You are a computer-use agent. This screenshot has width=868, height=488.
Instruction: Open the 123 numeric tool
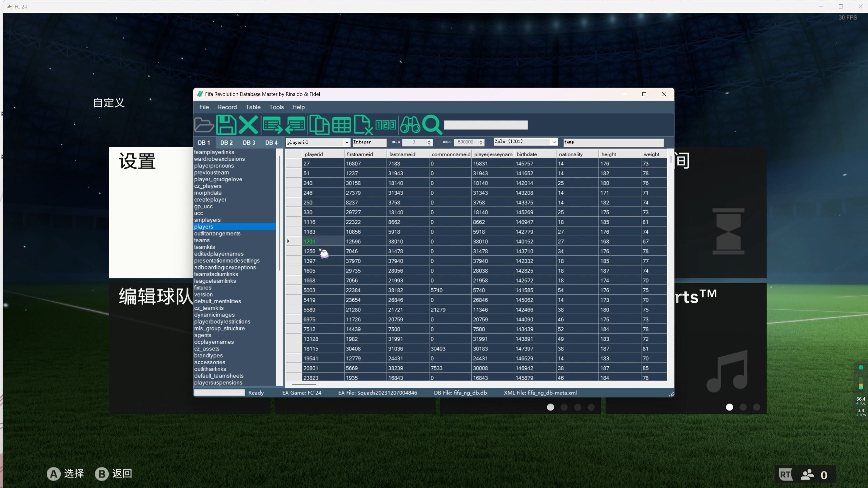[386, 125]
